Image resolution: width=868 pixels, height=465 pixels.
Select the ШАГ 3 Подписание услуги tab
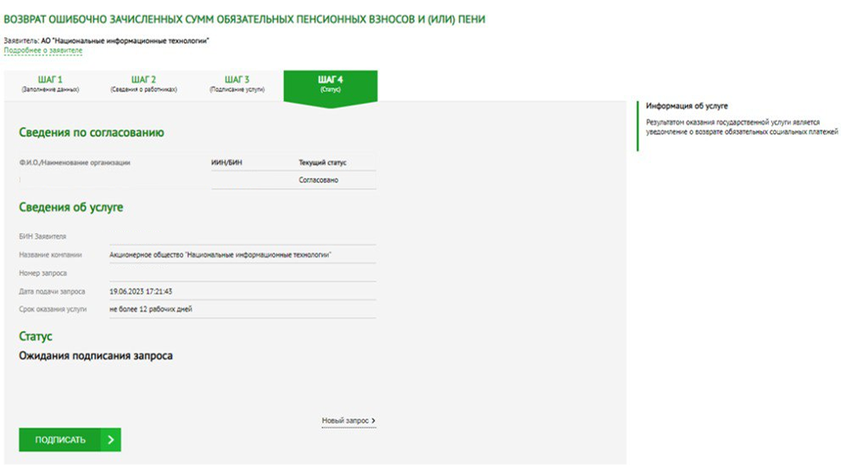[x=236, y=84]
